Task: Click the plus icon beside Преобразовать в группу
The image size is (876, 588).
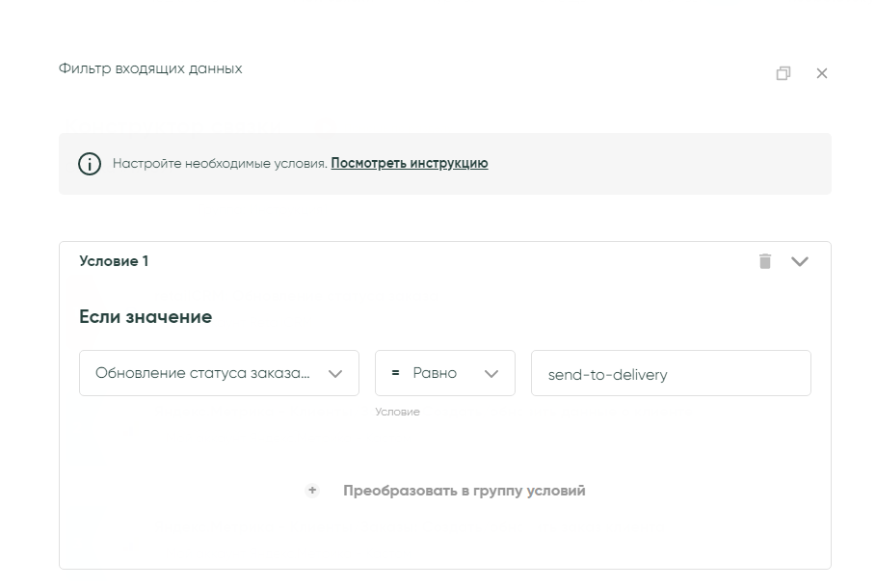Action: pos(312,491)
